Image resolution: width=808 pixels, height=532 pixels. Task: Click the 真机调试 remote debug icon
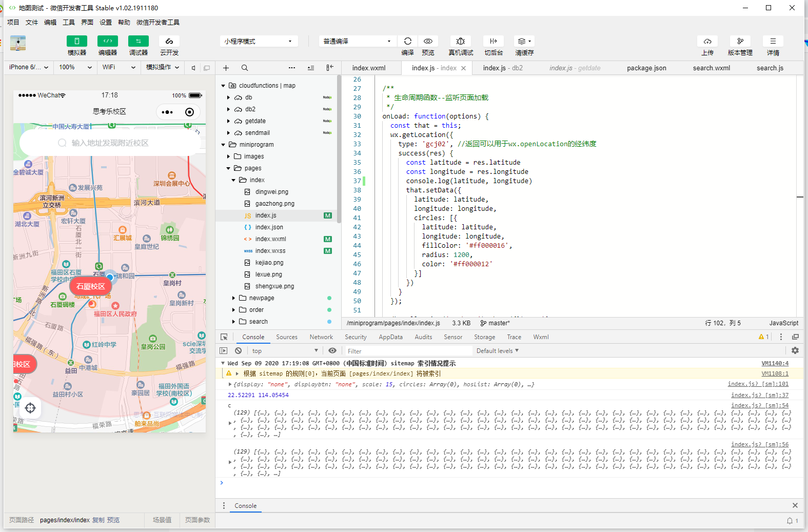point(460,42)
